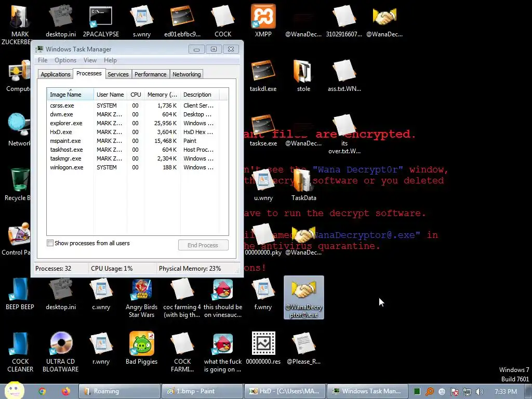Screen dimensions: 532x399
Task: Click the volume icon in system tray
Action: 479,392
